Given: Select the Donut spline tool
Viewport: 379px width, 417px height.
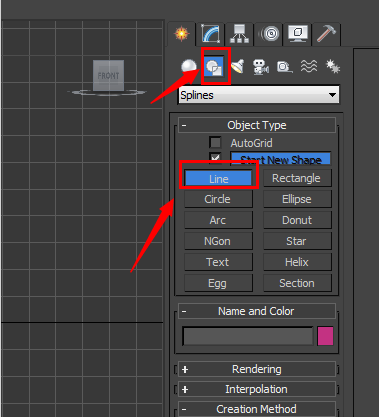Looking at the screenshot, I should click(297, 220).
